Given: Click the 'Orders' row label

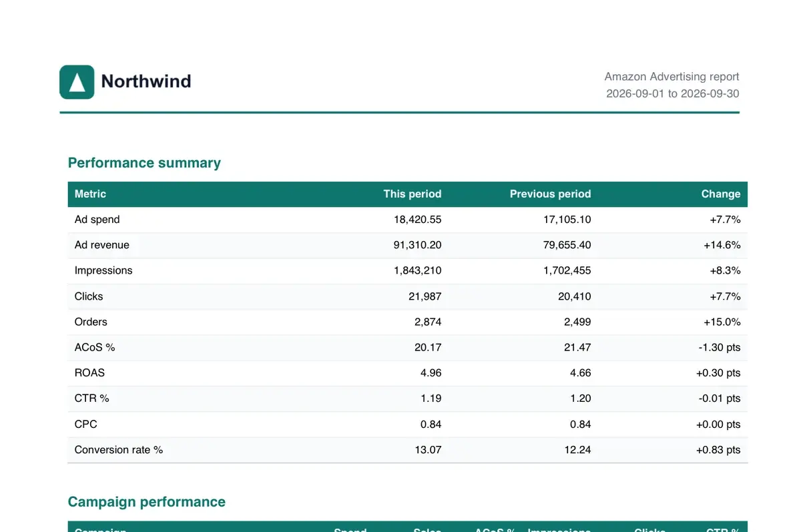Looking at the screenshot, I should coord(91,322).
